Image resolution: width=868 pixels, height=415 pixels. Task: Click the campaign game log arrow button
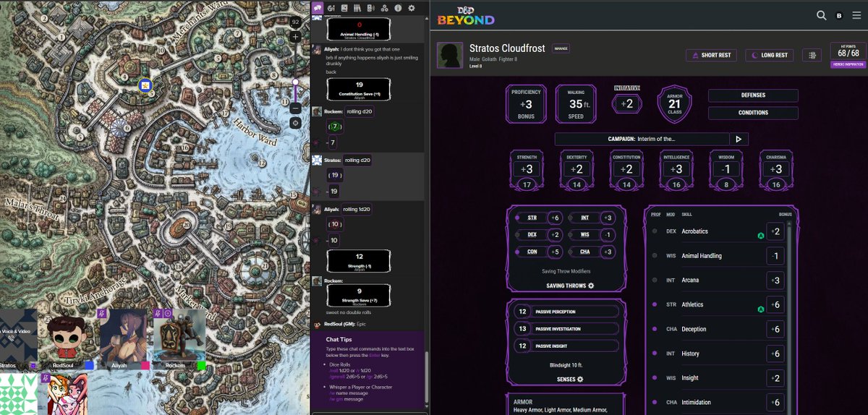click(739, 139)
